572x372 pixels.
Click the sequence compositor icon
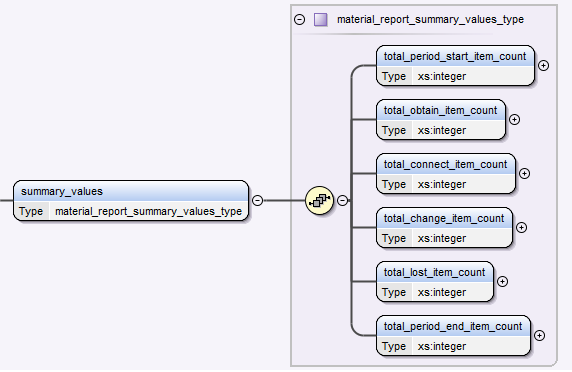(319, 200)
